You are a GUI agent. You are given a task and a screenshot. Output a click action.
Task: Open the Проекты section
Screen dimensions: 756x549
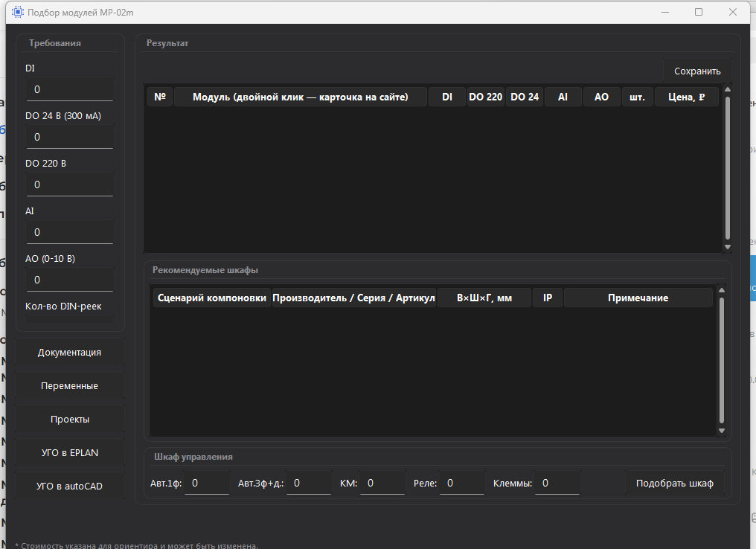pyautogui.click(x=69, y=420)
